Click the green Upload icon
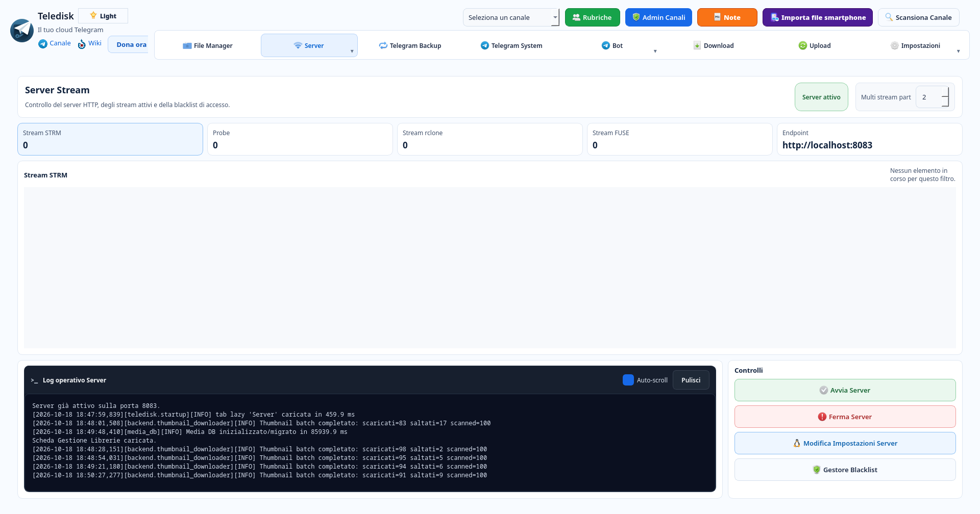The image size is (980, 514). pos(803,45)
